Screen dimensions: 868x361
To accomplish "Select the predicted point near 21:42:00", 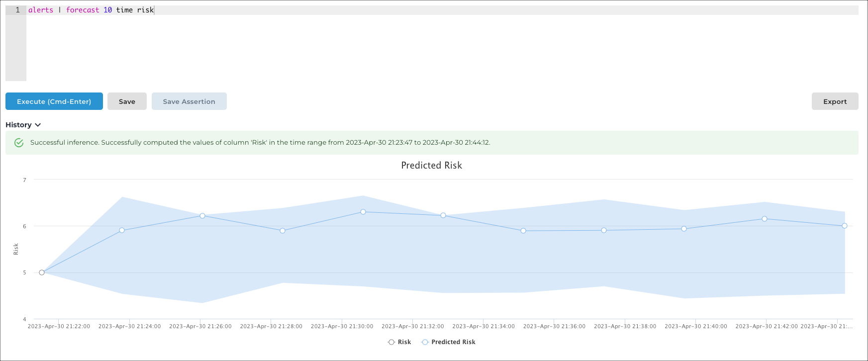I will [765, 219].
